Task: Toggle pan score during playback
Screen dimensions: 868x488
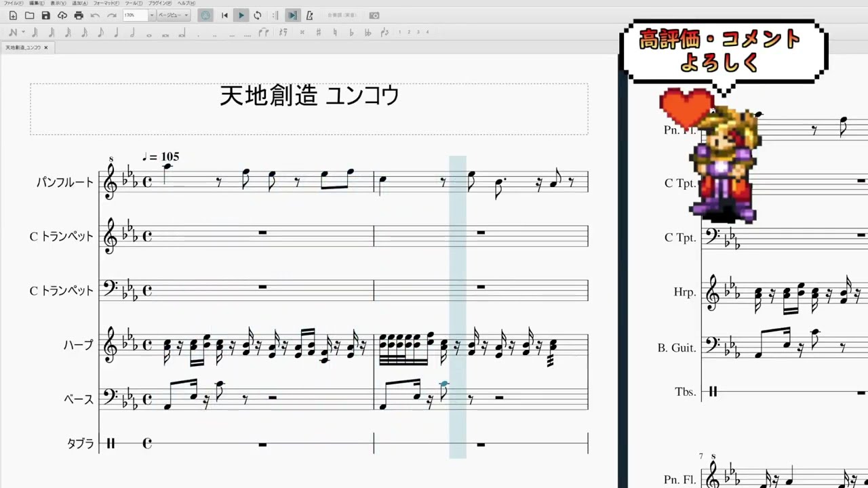Action: click(x=292, y=16)
